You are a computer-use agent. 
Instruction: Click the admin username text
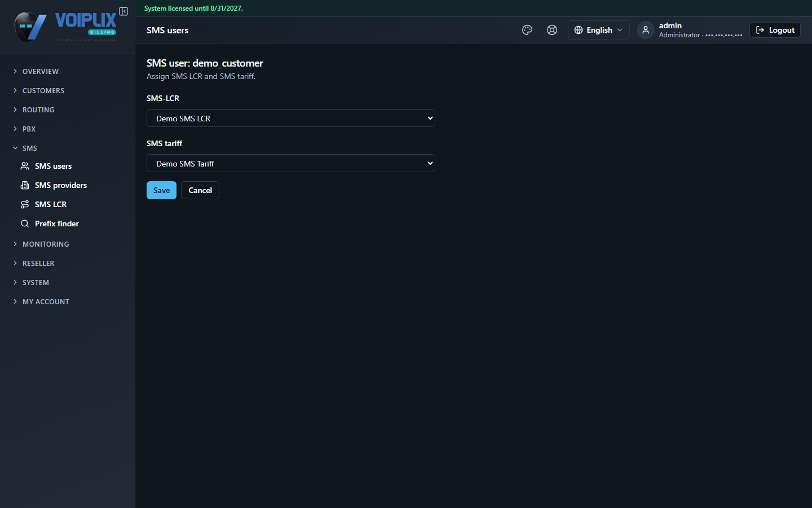pos(670,25)
